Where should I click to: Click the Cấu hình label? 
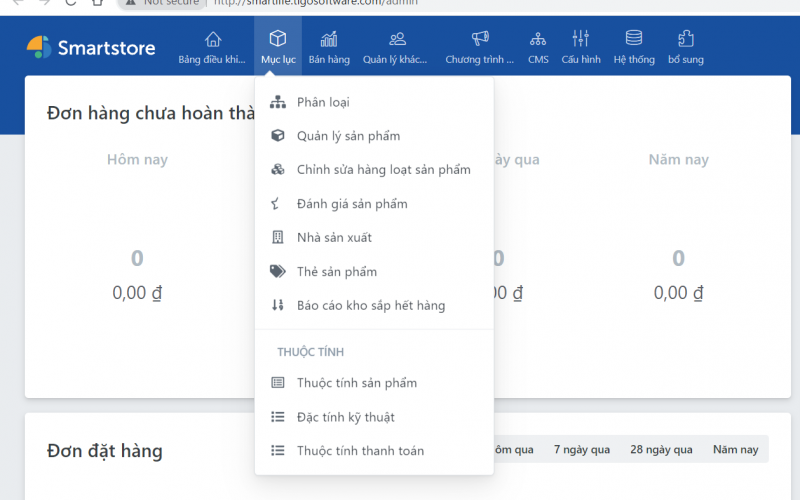[581, 59]
